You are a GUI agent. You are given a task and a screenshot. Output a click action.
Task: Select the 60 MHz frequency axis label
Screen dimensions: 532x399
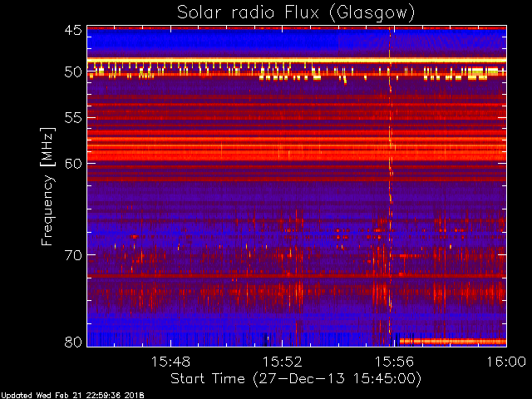click(73, 164)
